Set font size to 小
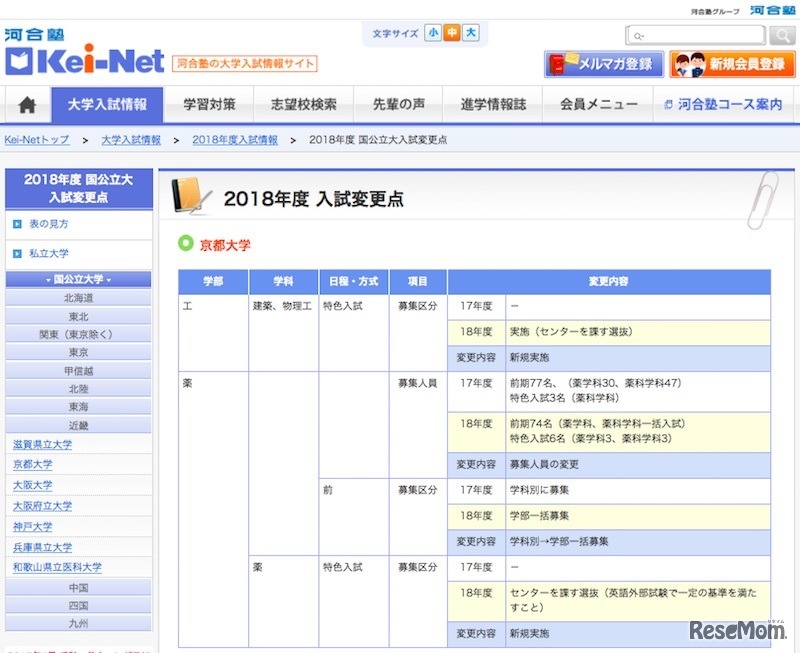The width and height of the screenshot is (800, 653). (433, 33)
